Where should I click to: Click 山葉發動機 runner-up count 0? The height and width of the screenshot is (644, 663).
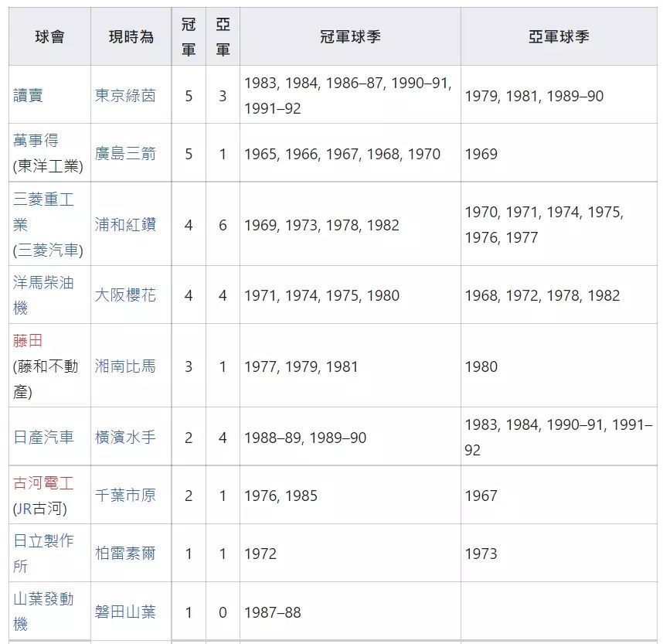(x=223, y=612)
